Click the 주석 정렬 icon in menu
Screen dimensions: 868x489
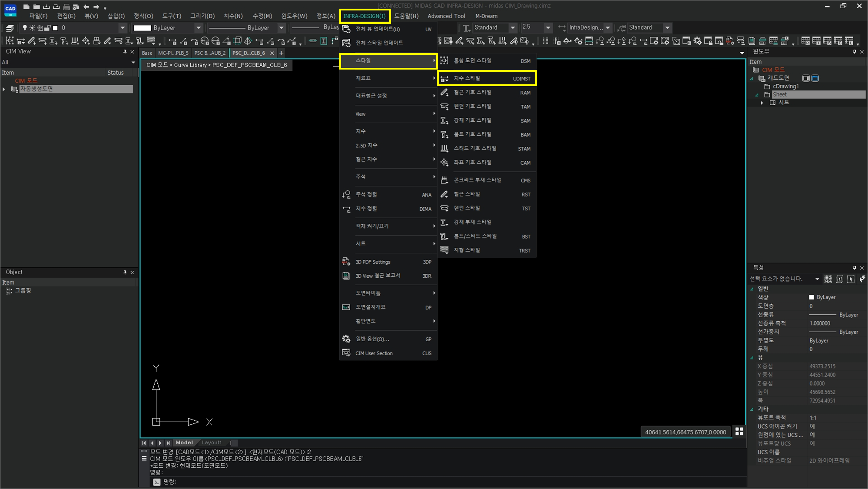[x=346, y=195]
